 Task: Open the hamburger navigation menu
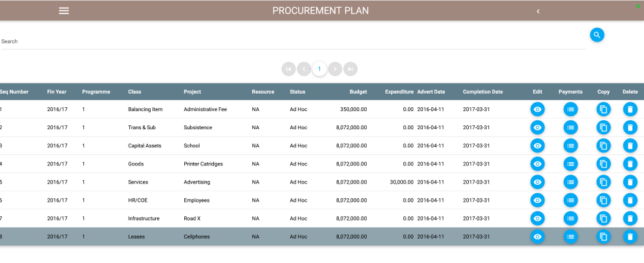[63, 11]
